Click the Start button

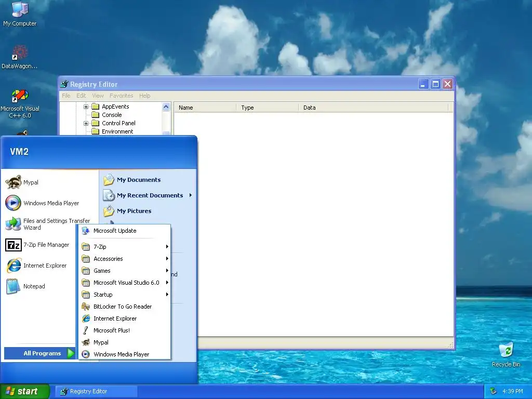tap(25, 391)
